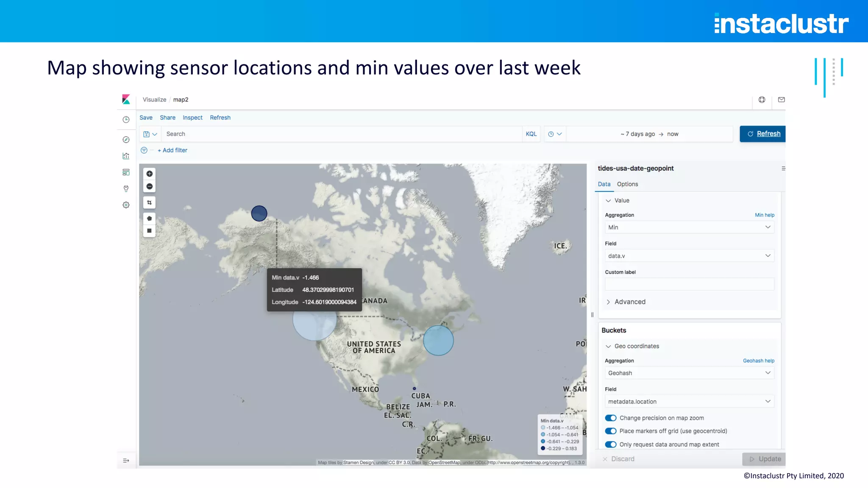Screen dimensions: 868x488
Task: Click the -0.641 – -0.229 legend swatch
Action: click(543, 441)
